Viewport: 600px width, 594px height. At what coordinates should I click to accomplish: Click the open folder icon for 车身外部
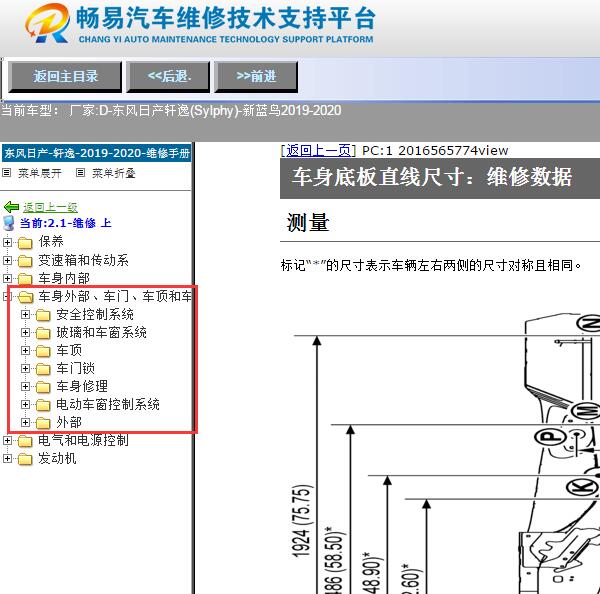(26, 297)
